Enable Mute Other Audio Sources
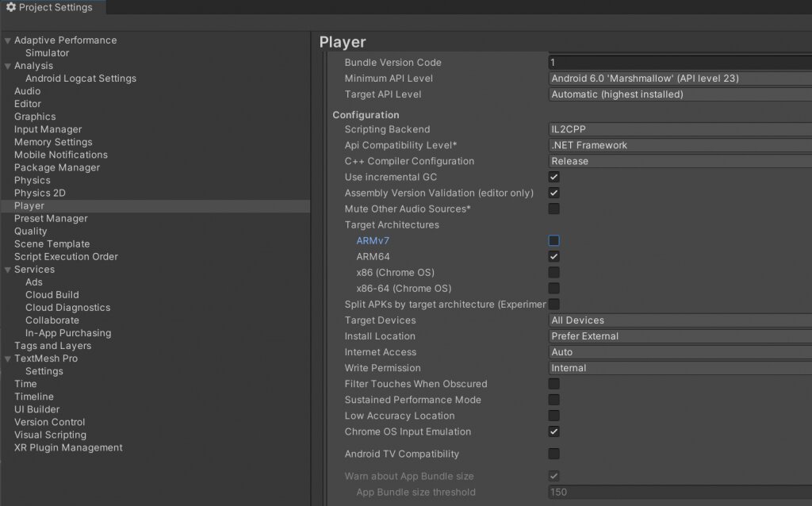The height and width of the screenshot is (506, 812). click(x=553, y=209)
